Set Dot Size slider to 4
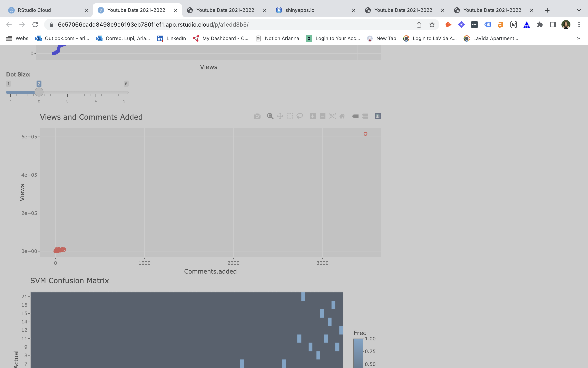Screen dimensions: 588x368 pos(96,92)
